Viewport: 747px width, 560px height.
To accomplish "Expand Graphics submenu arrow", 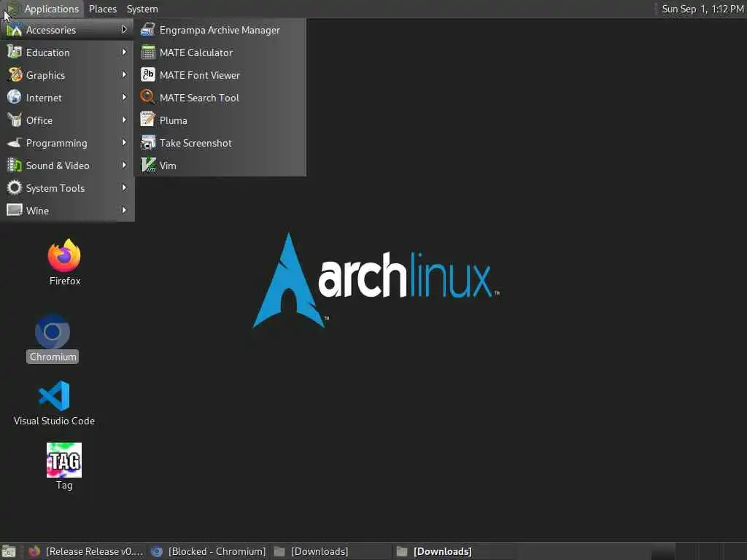I will (x=124, y=75).
